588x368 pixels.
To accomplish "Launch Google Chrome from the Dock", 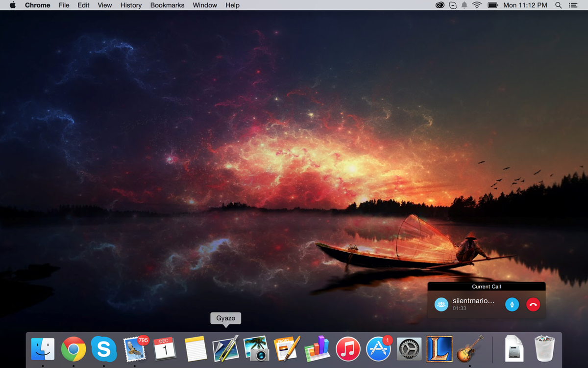I will [x=73, y=349].
